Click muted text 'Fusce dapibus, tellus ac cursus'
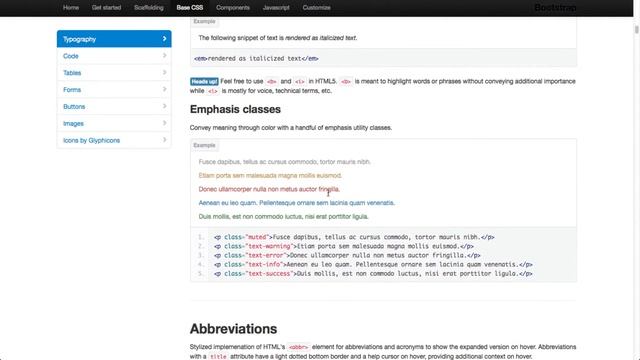The height and width of the screenshot is (360, 640). 284,162
